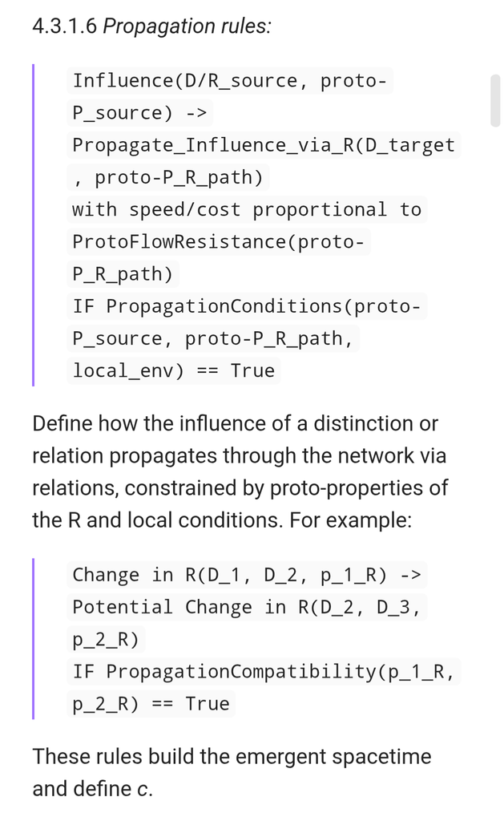Click the standalone 'p_2_R)' code line

tap(106, 640)
